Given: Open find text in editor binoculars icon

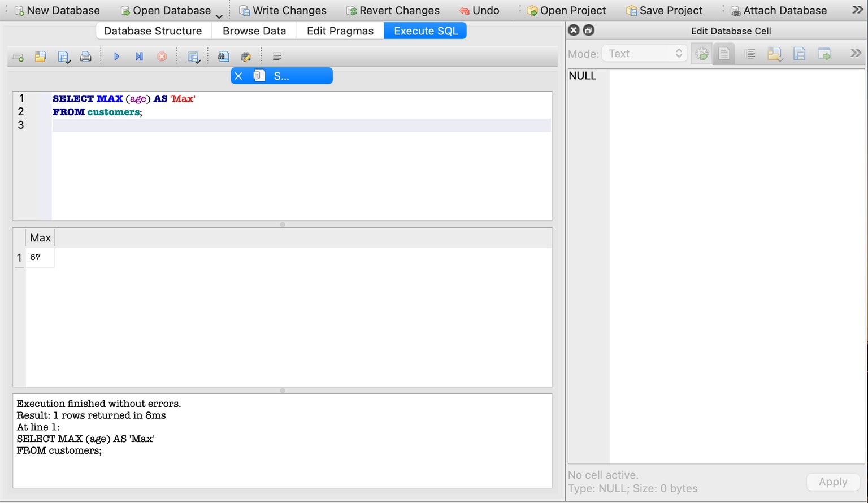Looking at the screenshot, I should pos(223,57).
